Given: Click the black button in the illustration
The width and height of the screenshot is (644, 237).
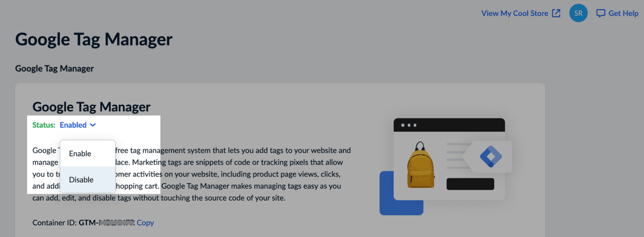Looking at the screenshot, I should pyautogui.click(x=470, y=184).
